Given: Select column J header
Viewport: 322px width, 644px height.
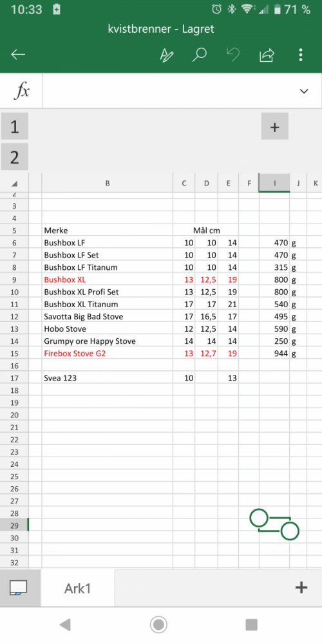Looking at the screenshot, I should (298, 183).
